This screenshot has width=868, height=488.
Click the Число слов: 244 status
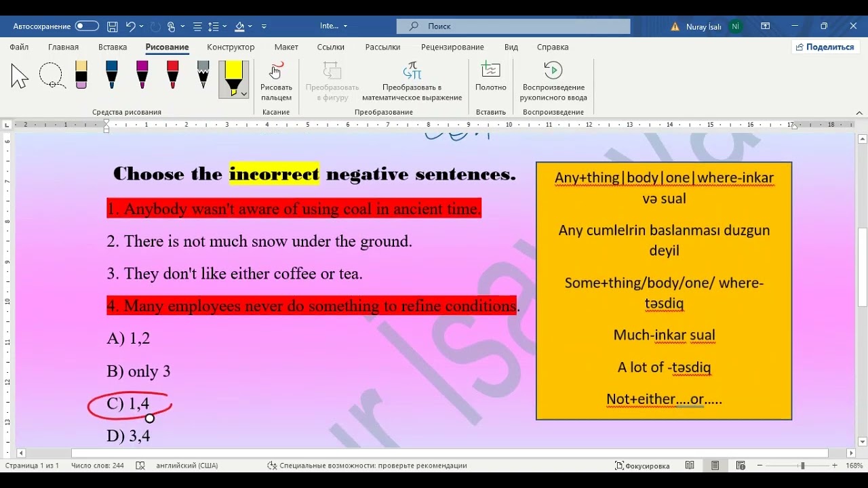pos(98,466)
